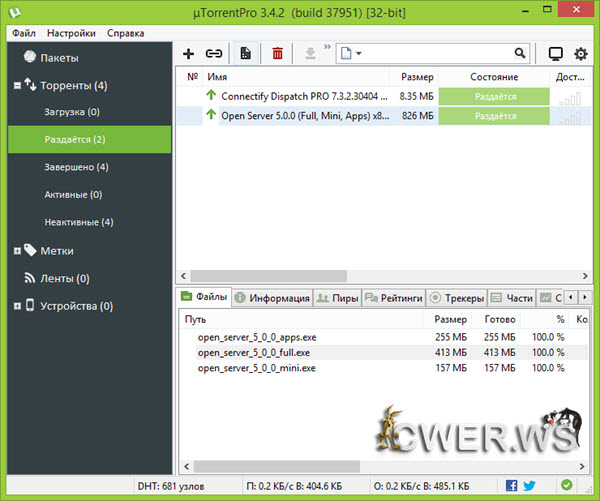The width and height of the screenshot is (600, 501).
Task: Sort torrents by Размер column header
Action: point(417,77)
